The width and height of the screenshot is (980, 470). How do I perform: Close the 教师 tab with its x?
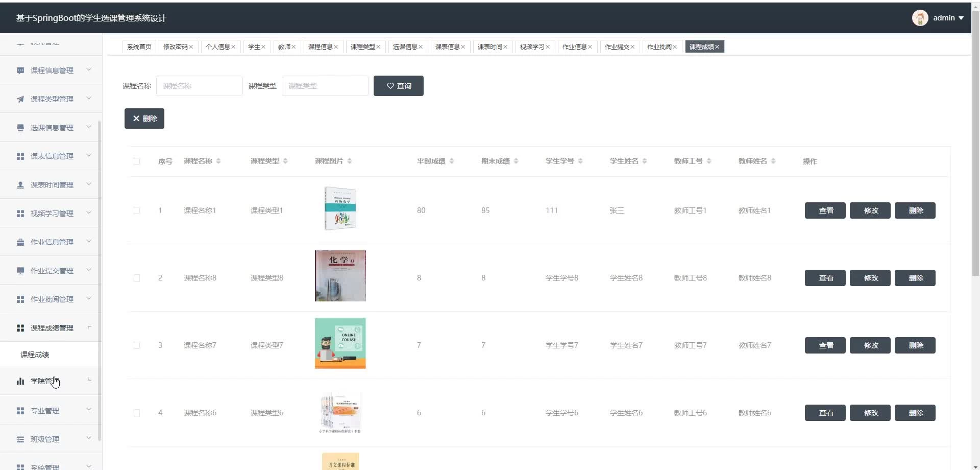pyautogui.click(x=293, y=47)
